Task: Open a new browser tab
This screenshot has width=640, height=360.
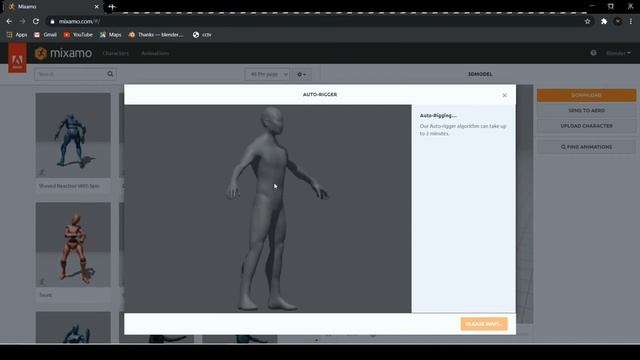Action: (x=112, y=7)
